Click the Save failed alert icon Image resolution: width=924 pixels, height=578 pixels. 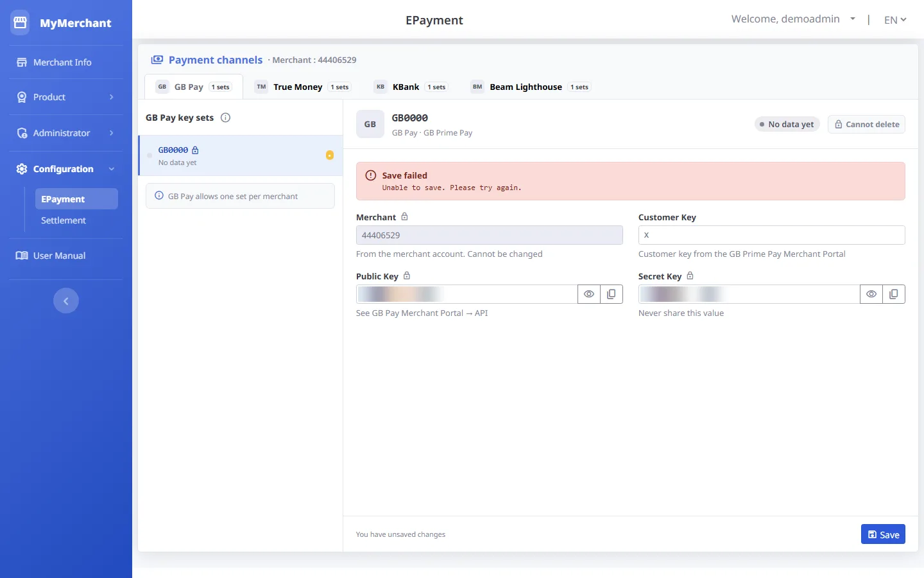click(371, 175)
